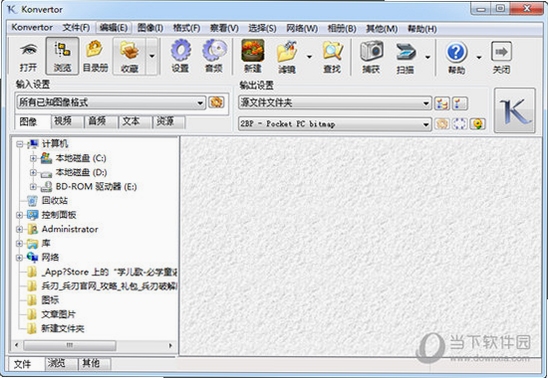Click the large K convert button
The height and width of the screenshot is (378, 548).
514,110
